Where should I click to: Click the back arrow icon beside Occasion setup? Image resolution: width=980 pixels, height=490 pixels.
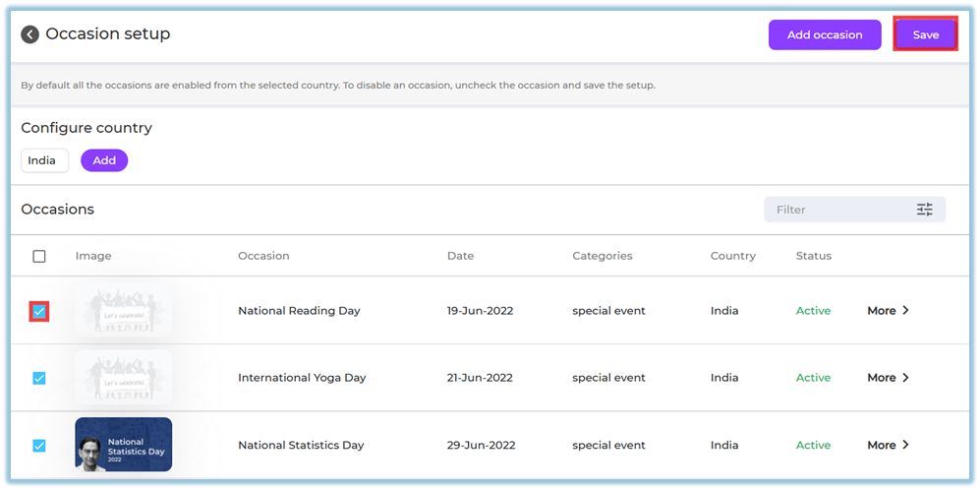30,34
